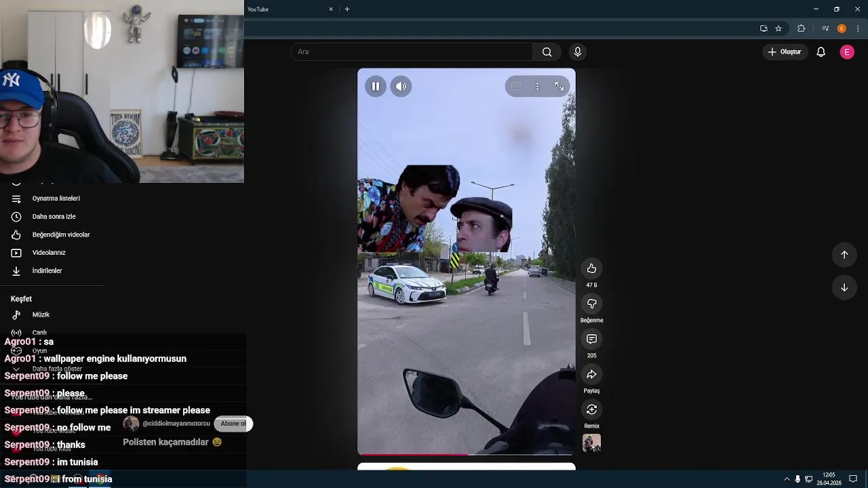This screenshot has height=488, width=868.
Task: Open the taskbar clock showing 12:05
Action: click(829, 479)
